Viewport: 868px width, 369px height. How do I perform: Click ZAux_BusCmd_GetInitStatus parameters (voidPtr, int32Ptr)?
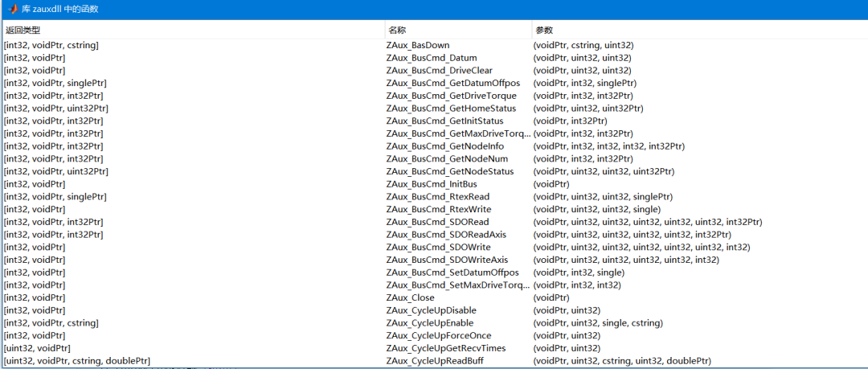[570, 121]
